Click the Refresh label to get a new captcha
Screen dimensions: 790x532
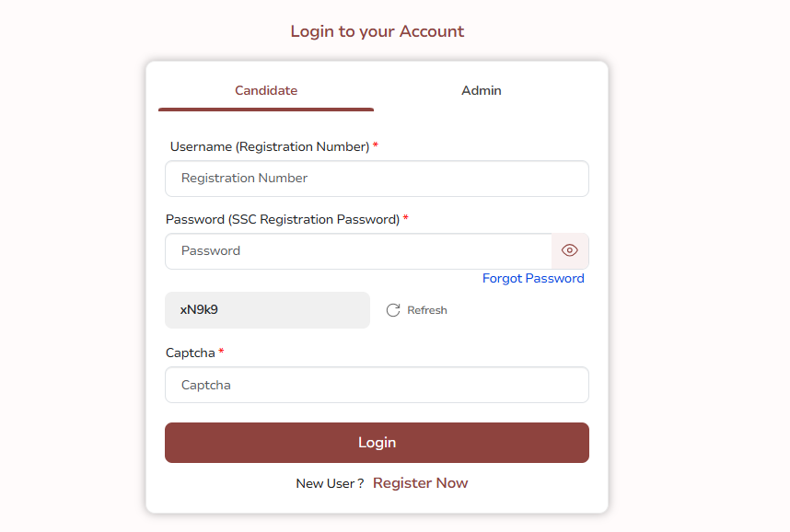(426, 309)
